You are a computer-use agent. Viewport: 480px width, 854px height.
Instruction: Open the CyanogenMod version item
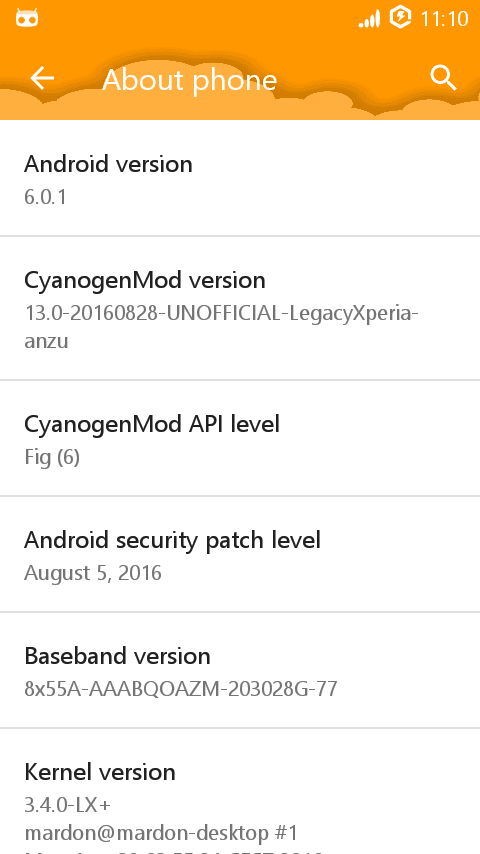[240, 308]
